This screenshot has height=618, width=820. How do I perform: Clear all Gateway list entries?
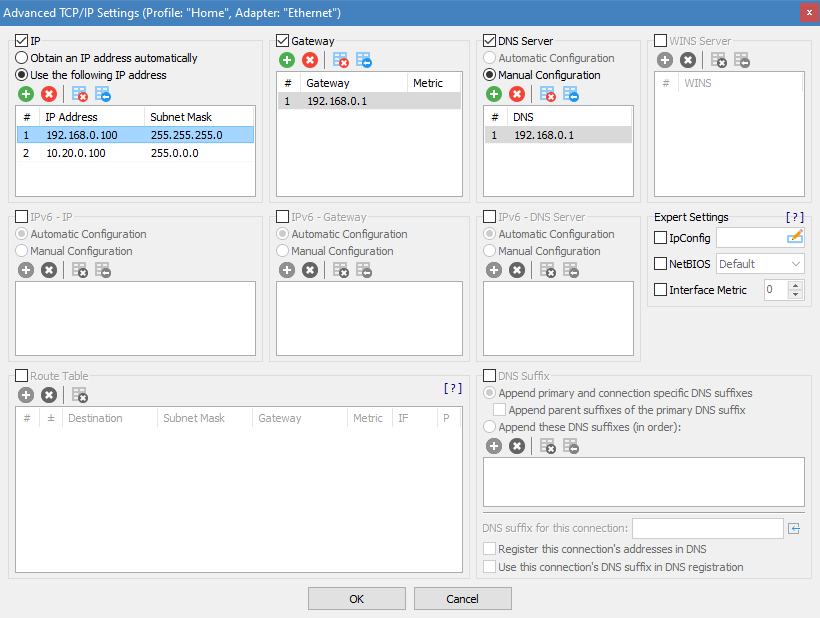pyautogui.click(x=340, y=60)
